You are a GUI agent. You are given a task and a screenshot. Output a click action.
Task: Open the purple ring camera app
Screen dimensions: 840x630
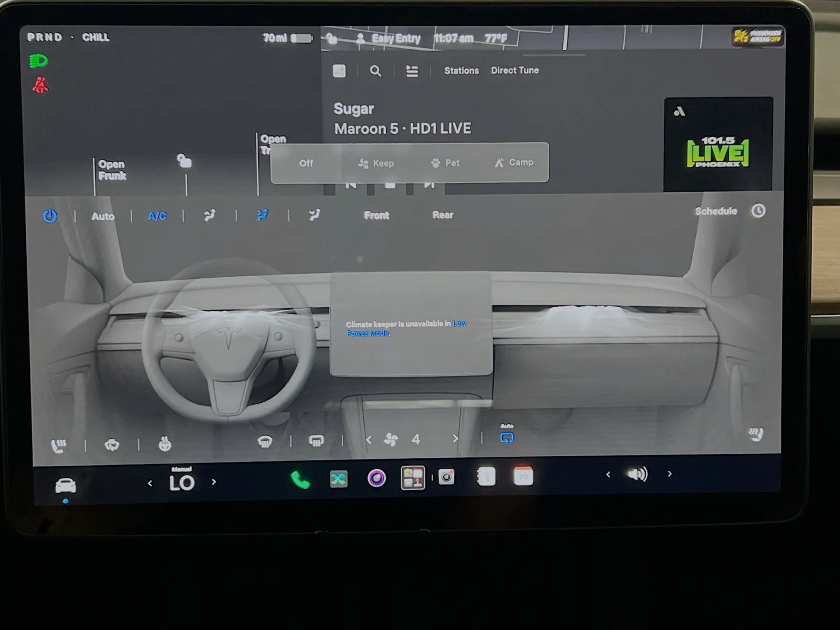376,478
